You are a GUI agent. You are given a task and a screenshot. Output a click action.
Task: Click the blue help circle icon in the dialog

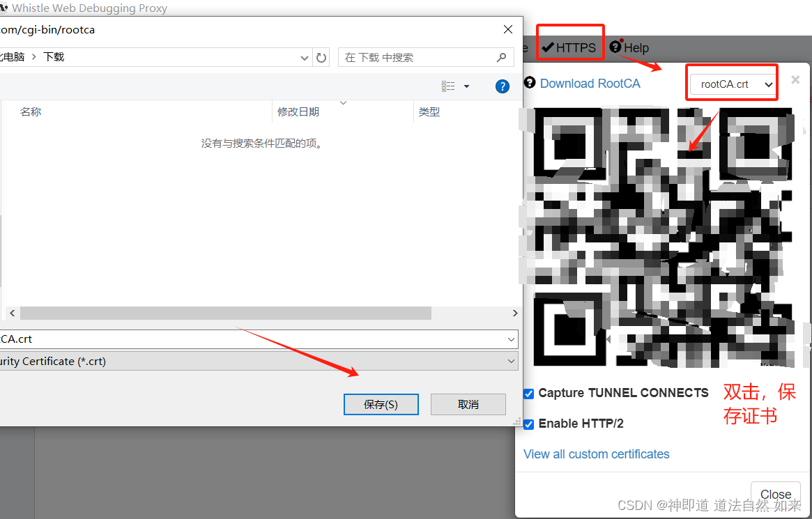point(503,86)
